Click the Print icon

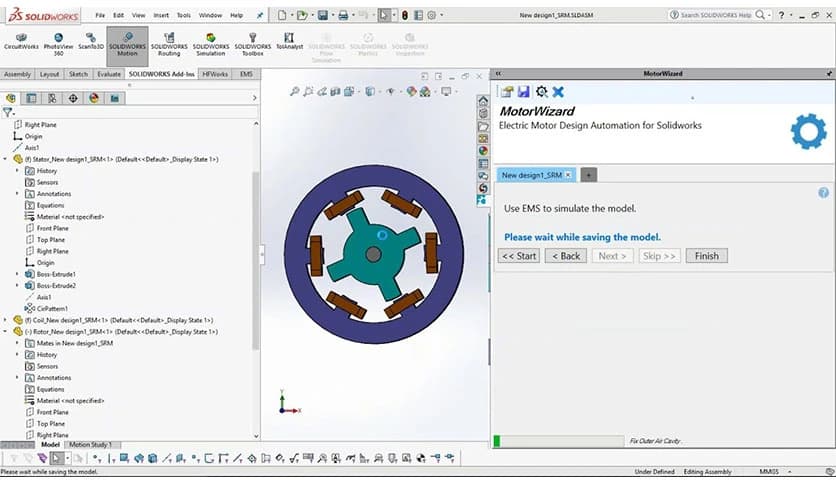pos(343,15)
